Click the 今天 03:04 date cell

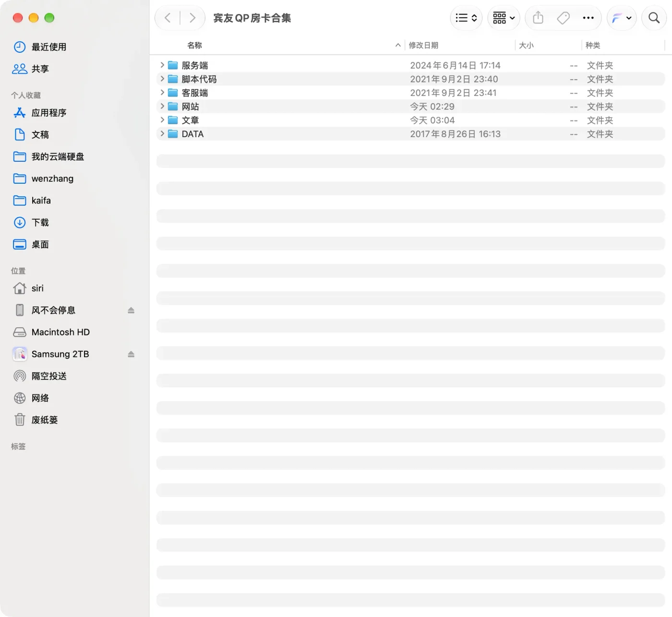point(432,120)
